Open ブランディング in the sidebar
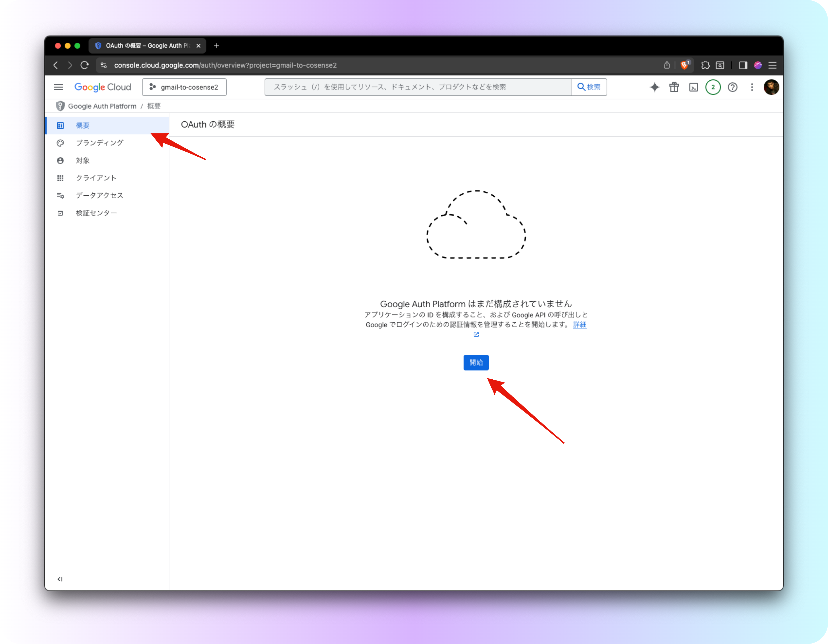The image size is (828, 644). pos(107,143)
